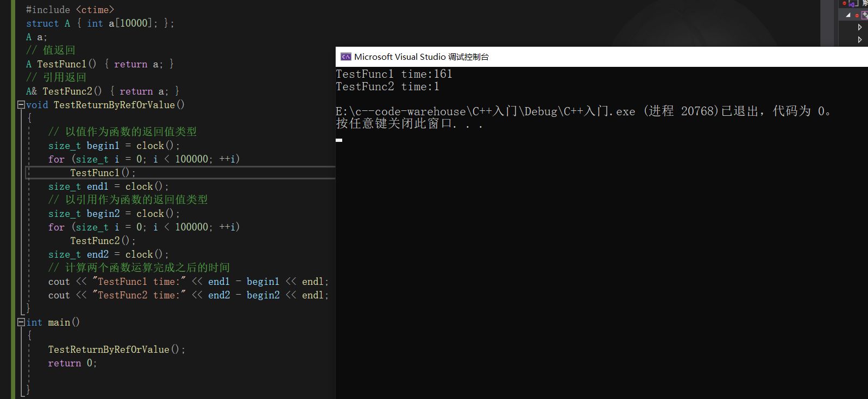
Task: Click the '// 引用返回' comment
Action: (x=56, y=78)
